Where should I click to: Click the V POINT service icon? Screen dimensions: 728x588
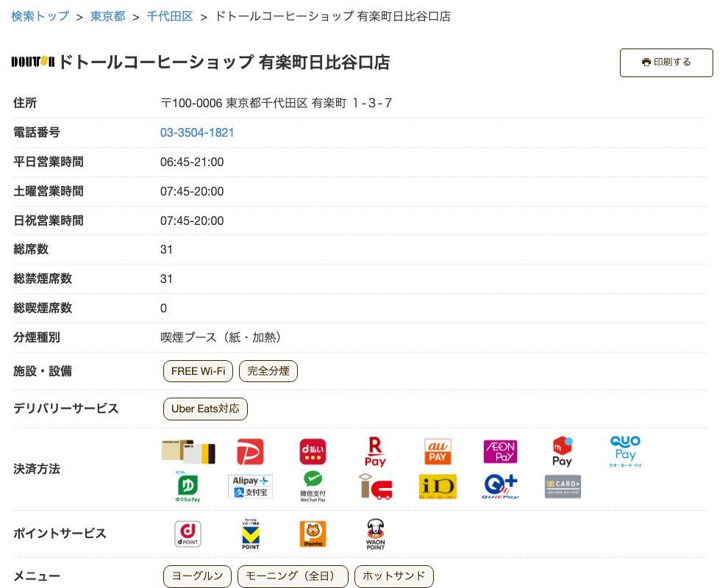(250, 534)
